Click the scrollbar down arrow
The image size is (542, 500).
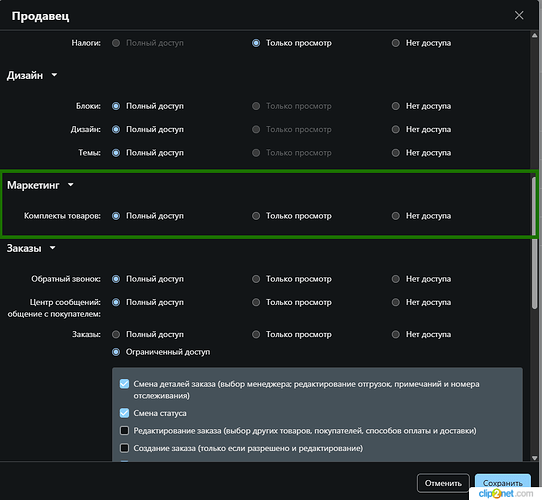[x=534, y=457]
